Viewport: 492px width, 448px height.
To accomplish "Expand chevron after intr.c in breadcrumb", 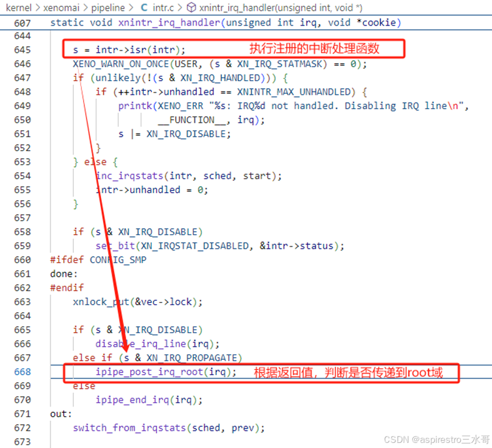I will [180, 7].
